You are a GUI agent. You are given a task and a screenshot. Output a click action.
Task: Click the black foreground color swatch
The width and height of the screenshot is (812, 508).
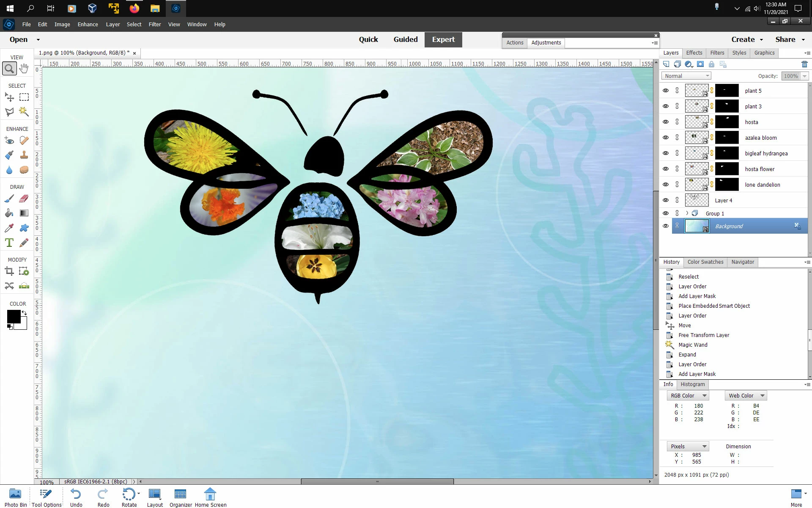tap(13, 316)
